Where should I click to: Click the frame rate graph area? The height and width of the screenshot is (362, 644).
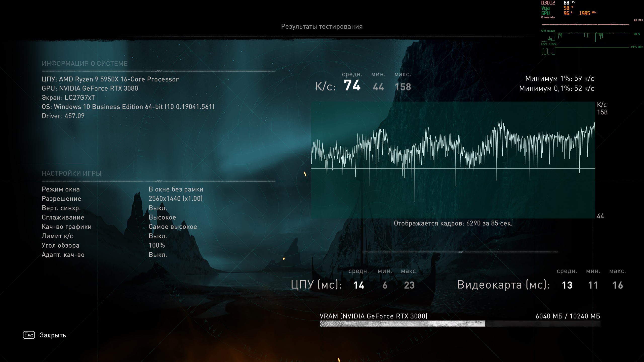coord(453,160)
